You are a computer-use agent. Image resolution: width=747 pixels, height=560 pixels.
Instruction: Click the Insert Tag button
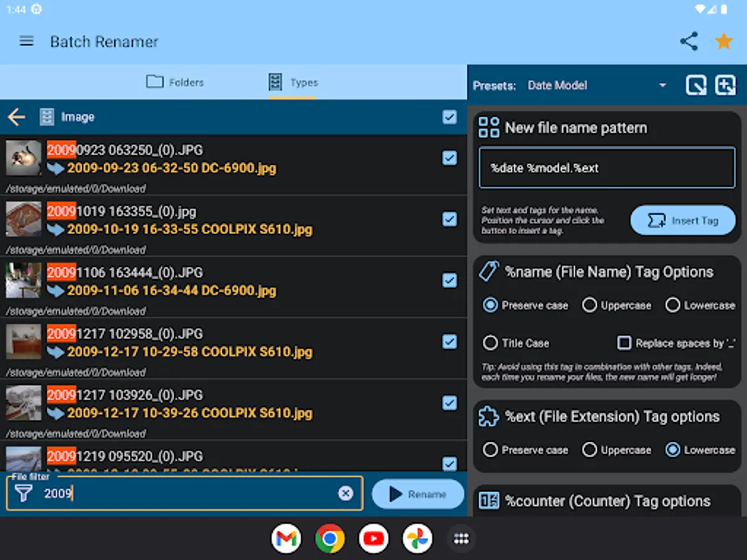point(683,220)
